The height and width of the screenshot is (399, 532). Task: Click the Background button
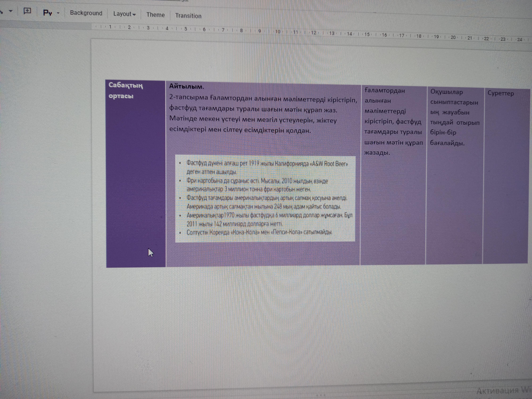point(86,13)
